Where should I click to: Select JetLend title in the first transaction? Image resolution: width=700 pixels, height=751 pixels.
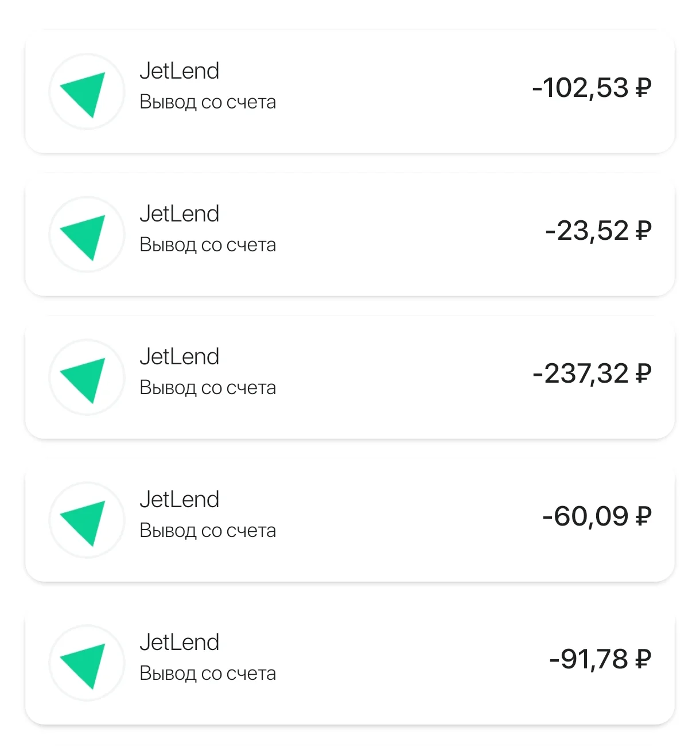[180, 71]
